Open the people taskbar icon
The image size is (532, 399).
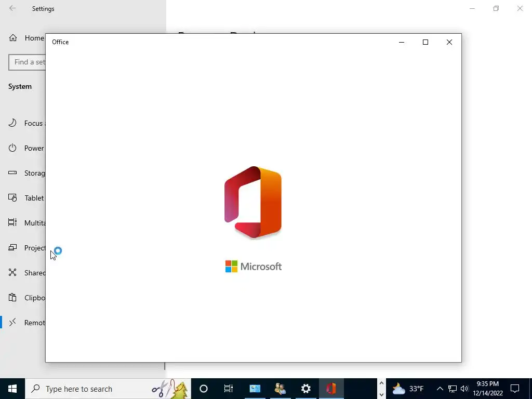[x=280, y=389]
